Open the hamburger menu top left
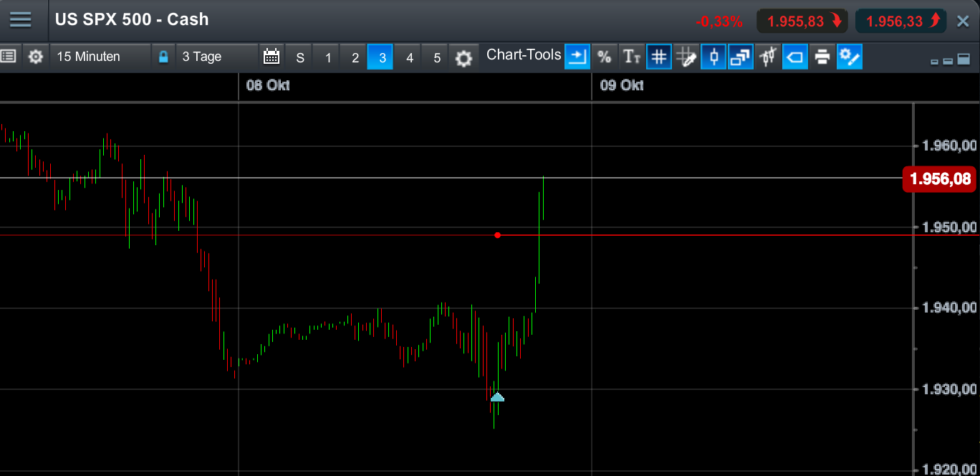 click(x=21, y=19)
